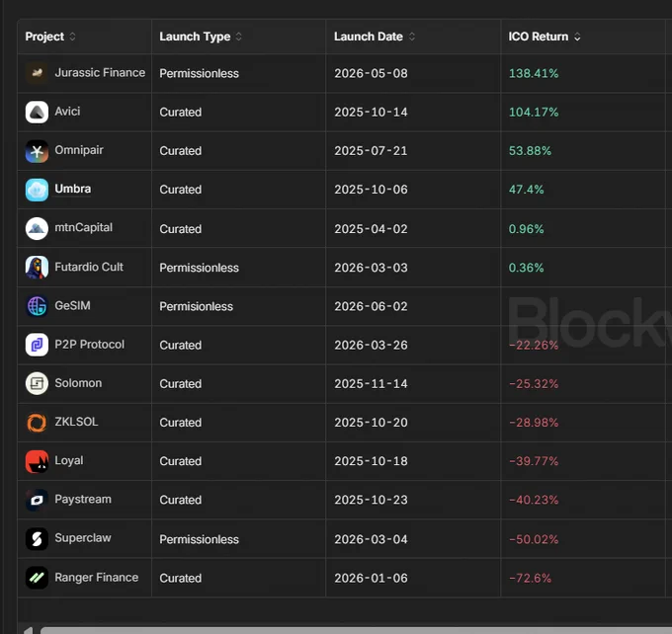Open the ZKLSOL project name
Image resolution: width=672 pixels, height=634 pixels.
[76, 422]
